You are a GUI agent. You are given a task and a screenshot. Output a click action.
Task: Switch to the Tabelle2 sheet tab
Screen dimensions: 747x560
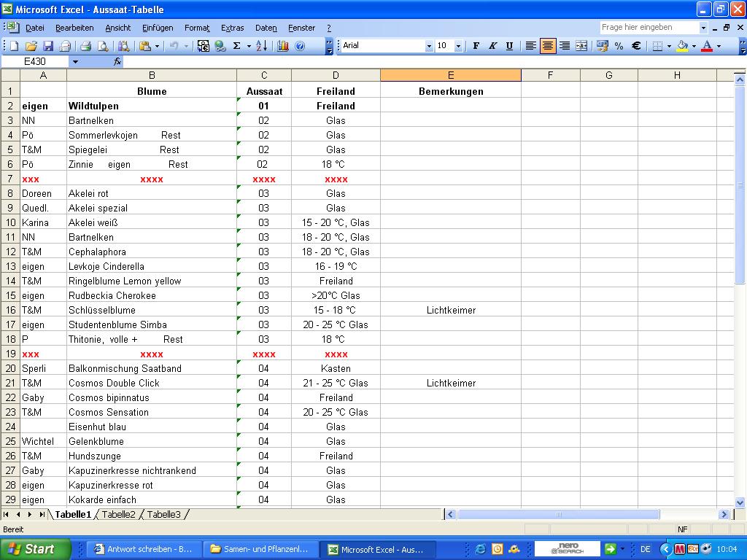click(118, 514)
